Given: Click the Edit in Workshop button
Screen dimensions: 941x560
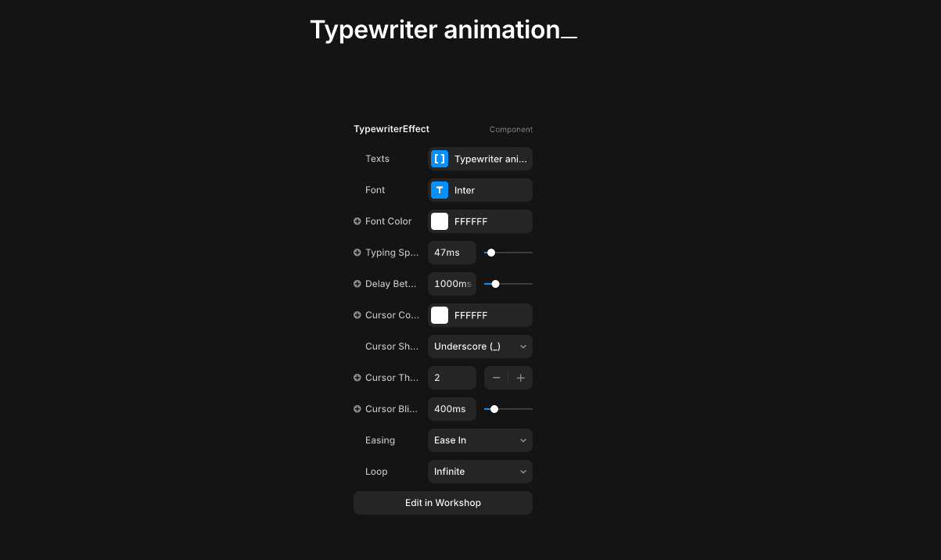Looking at the screenshot, I should pyautogui.click(x=443, y=503).
